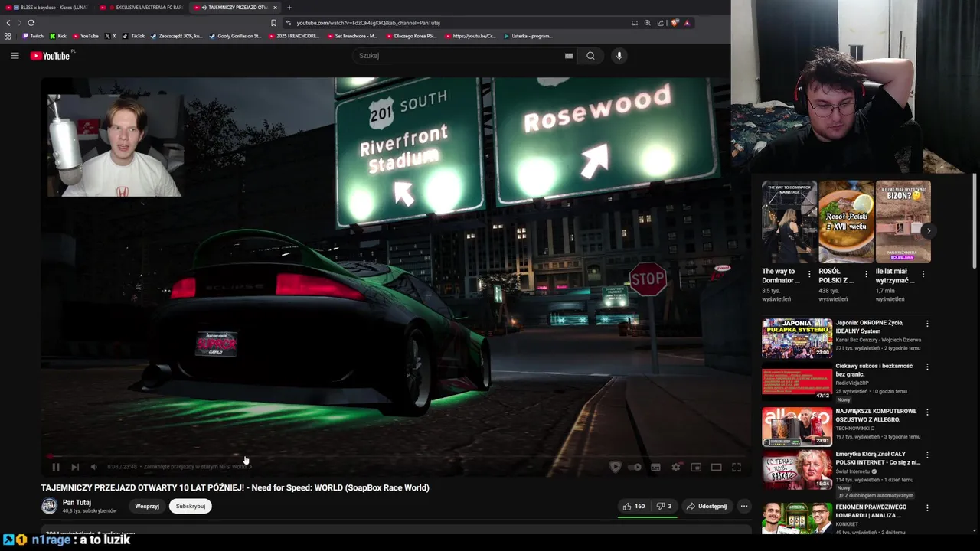Switch to miniplayer mode
The image size is (980, 551).
(x=696, y=467)
